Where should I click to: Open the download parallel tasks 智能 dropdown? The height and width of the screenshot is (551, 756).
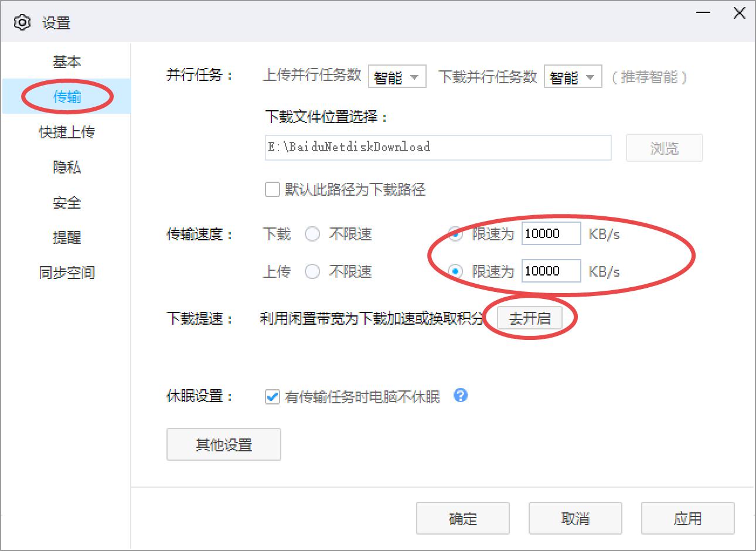(x=573, y=76)
